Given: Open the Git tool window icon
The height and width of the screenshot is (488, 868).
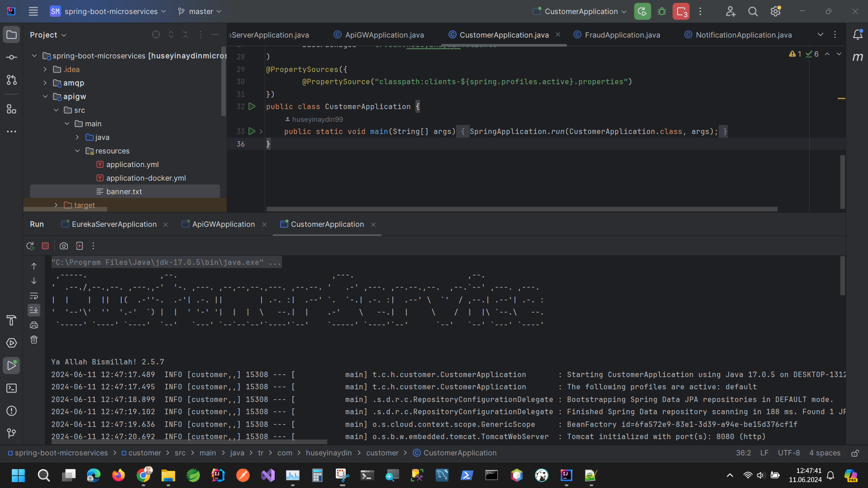Looking at the screenshot, I should pyautogui.click(x=12, y=434).
